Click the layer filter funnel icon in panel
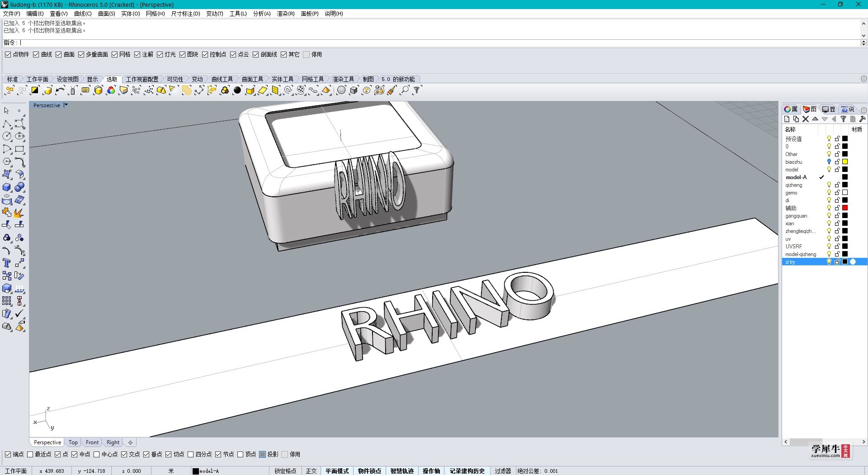The image size is (868, 475). point(843,119)
